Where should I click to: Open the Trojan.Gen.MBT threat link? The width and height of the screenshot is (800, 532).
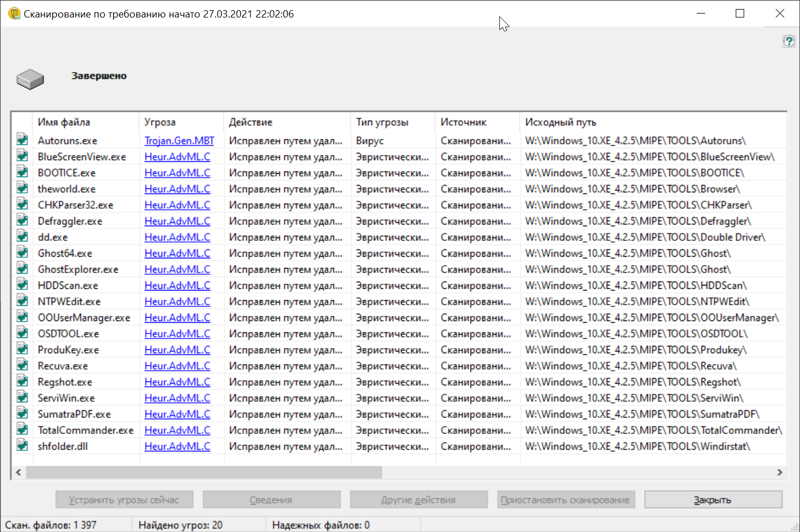pyautogui.click(x=179, y=140)
